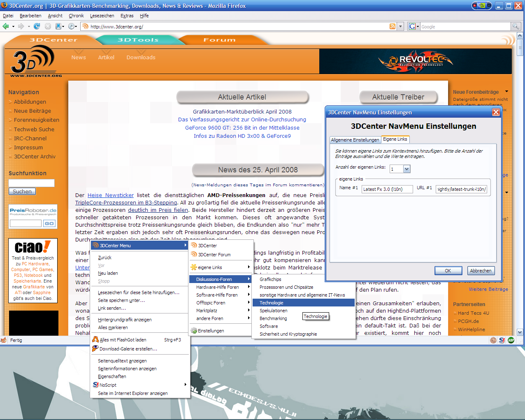The image size is (525, 420).
Task: Choose Einstellungen in the 3DCenter menu
Action: (x=211, y=331)
